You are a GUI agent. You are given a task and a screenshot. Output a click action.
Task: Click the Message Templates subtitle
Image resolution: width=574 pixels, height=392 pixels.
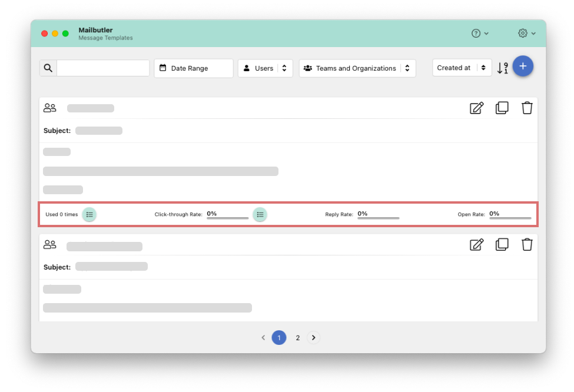105,38
